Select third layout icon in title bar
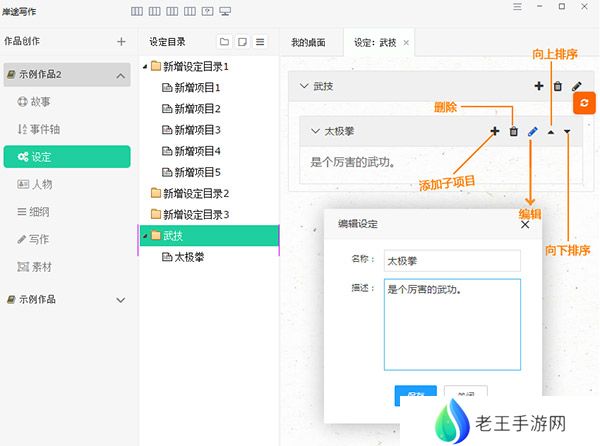This screenshot has width=600, height=446. 172,11
